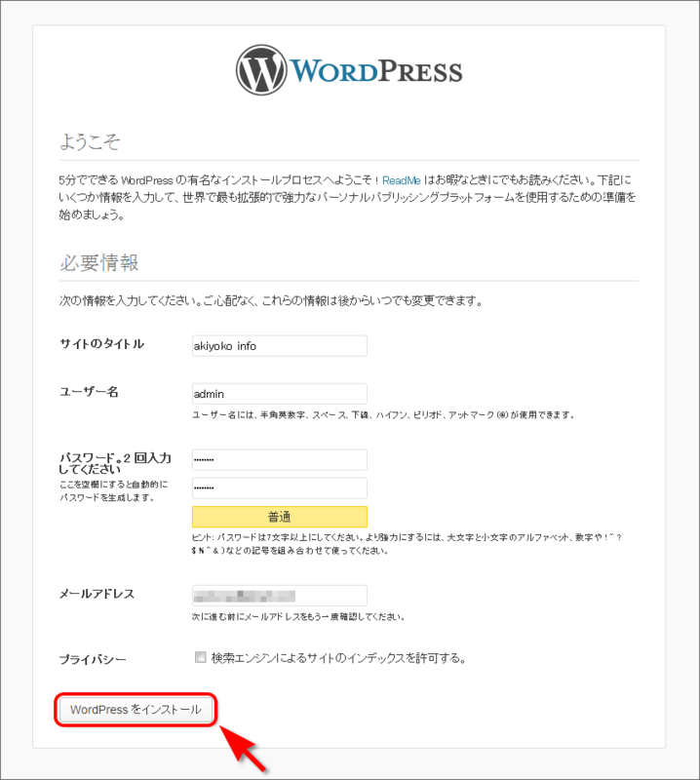Click the パスワード。2 回入力してください label
The width and height of the screenshot is (700, 780).
point(115,463)
